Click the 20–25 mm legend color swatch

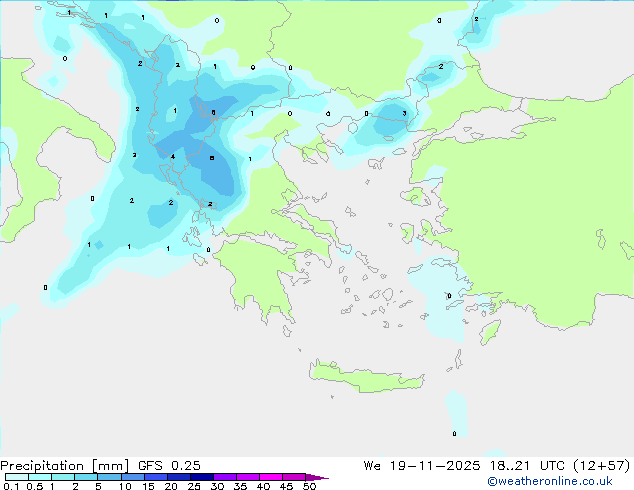(x=179, y=477)
